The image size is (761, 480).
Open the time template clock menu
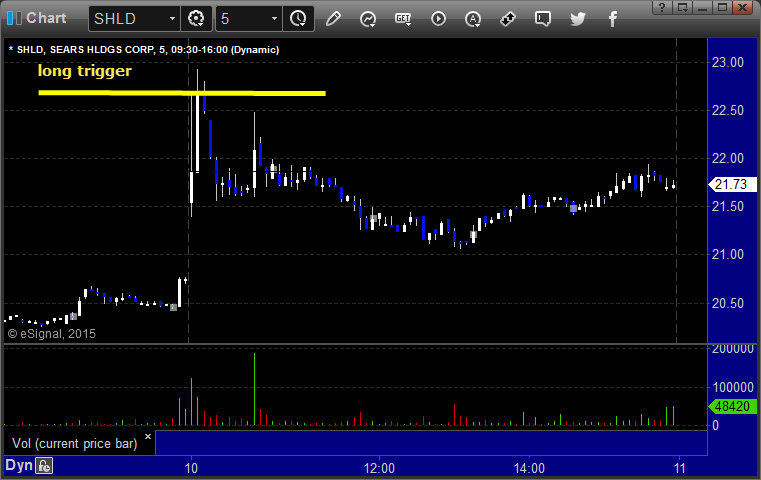pyautogui.click(x=298, y=19)
